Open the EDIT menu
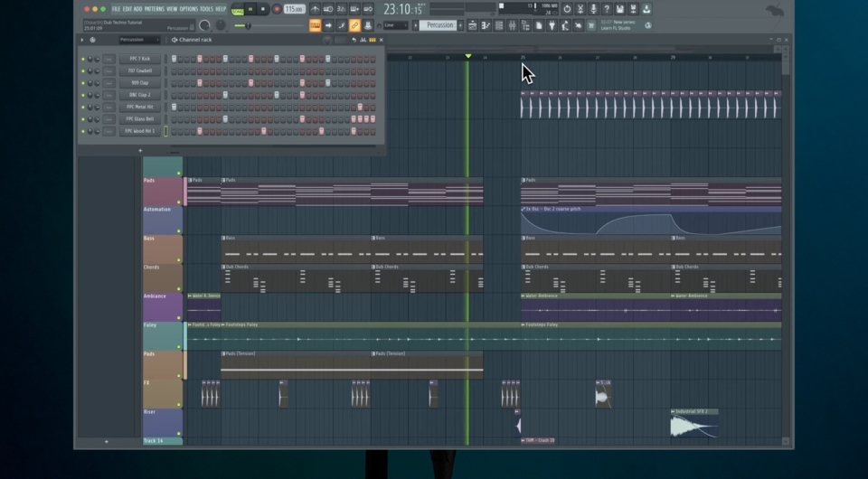 (x=127, y=9)
